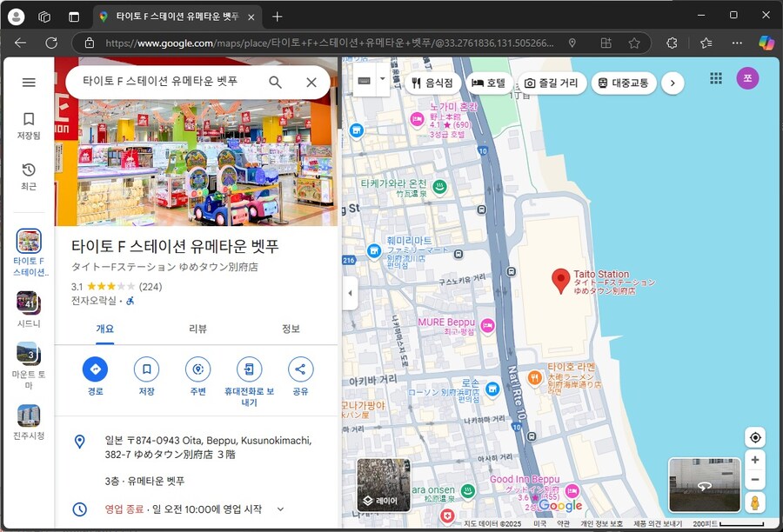Filter map by 즐길 거리 attractions

click(552, 83)
